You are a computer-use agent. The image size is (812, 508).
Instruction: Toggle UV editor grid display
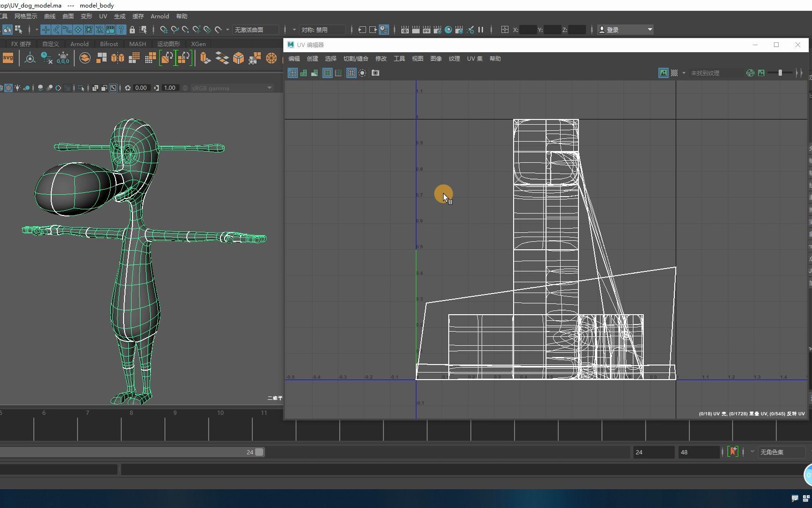pyautogui.click(x=351, y=73)
